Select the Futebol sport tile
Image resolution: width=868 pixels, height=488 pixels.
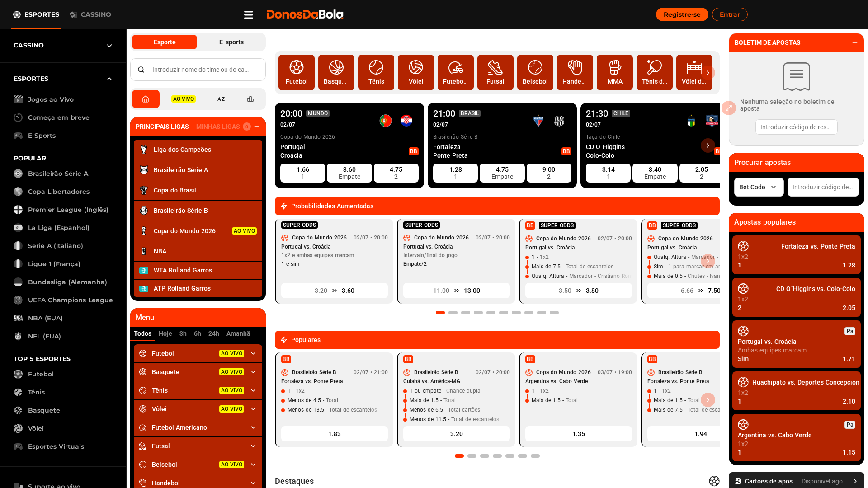click(x=297, y=72)
